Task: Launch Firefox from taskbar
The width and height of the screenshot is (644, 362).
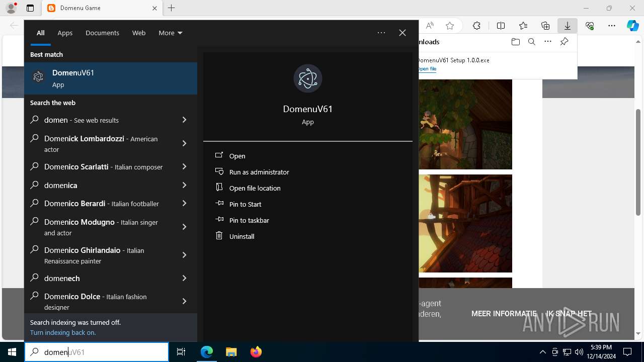Action: click(x=256, y=352)
